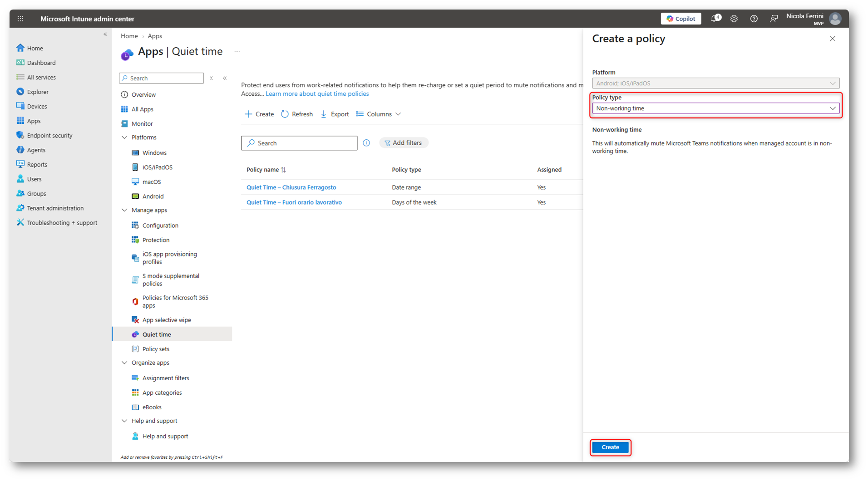The width and height of the screenshot is (868, 481).
Task: Focus the policy list search field
Action: pos(299,143)
